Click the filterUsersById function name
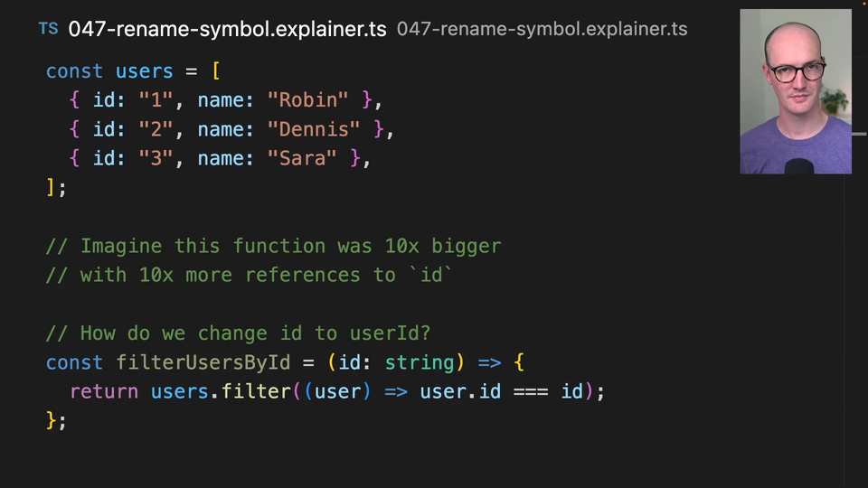The width and height of the screenshot is (868, 488). (x=203, y=362)
